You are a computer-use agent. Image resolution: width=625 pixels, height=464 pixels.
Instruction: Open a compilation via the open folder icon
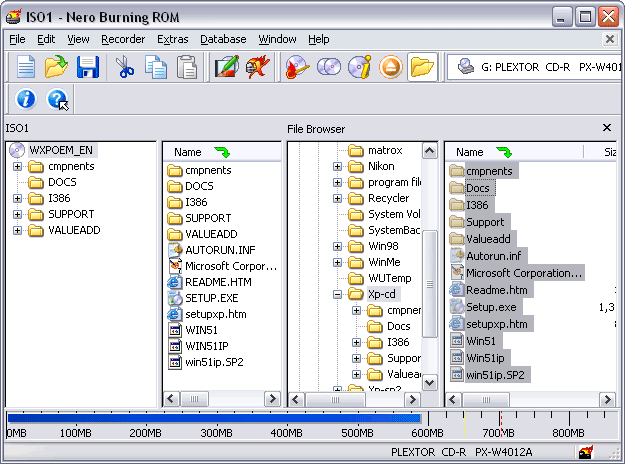[x=56, y=67]
